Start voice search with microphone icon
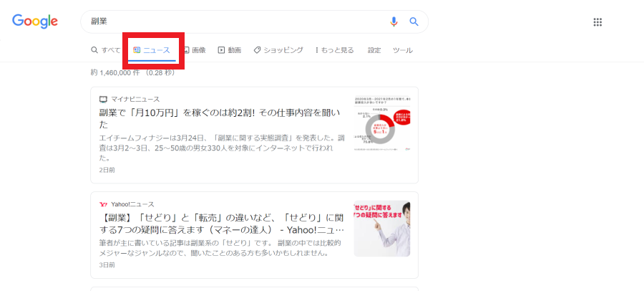The width and height of the screenshot is (644, 291). coord(394,22)
